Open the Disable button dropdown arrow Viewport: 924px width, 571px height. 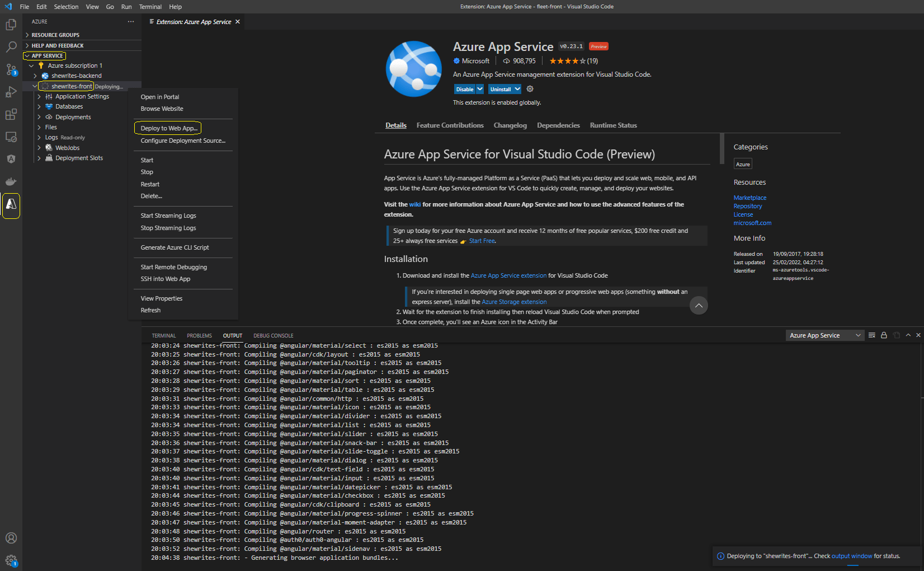click(x=480, y=89)
